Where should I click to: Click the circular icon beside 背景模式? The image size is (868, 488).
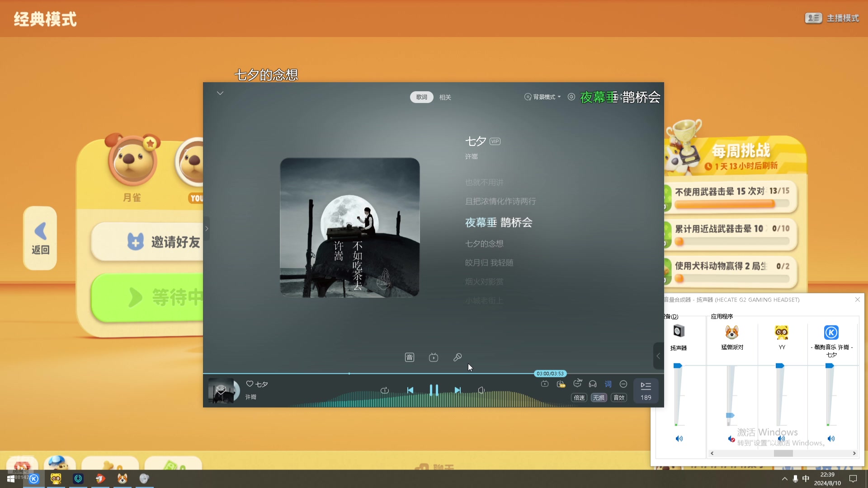571,97
